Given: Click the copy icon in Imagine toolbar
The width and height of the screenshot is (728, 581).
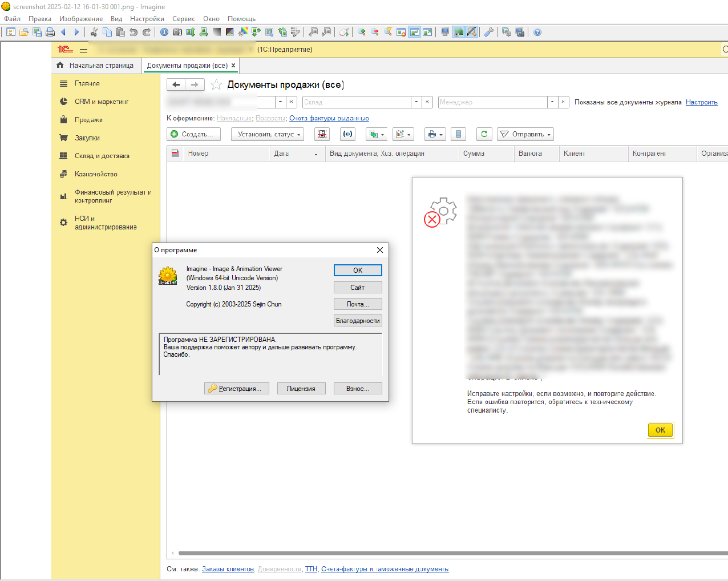Looking at the screenshot, I should (x=107, y=32).
